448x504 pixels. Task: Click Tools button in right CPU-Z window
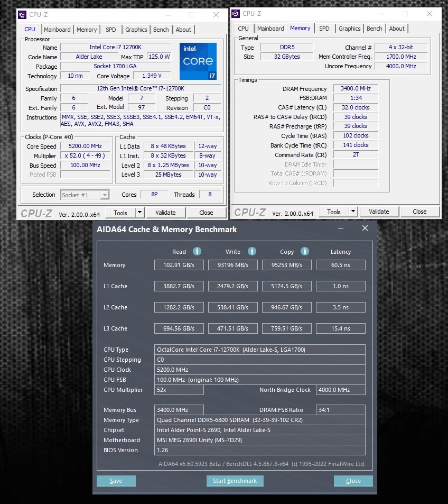tap(334, 212)
